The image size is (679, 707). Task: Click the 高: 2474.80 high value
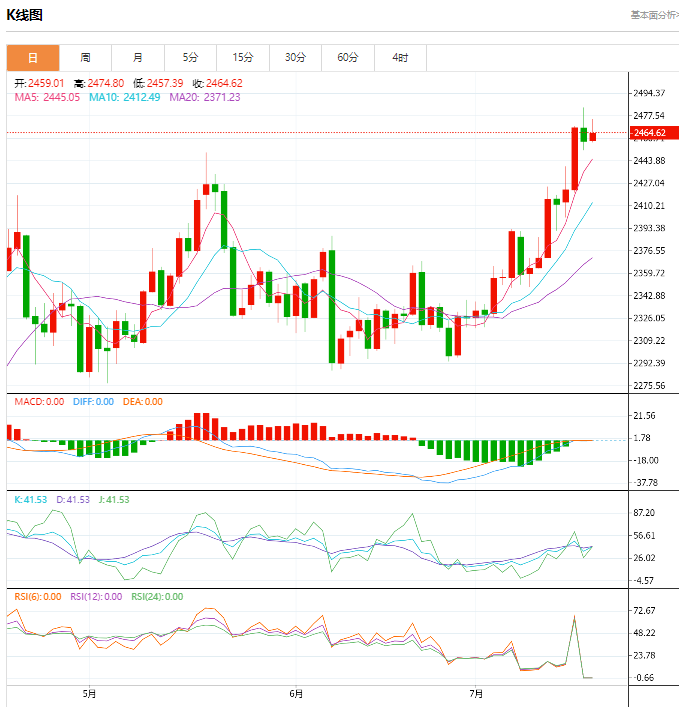coord(99,83)
